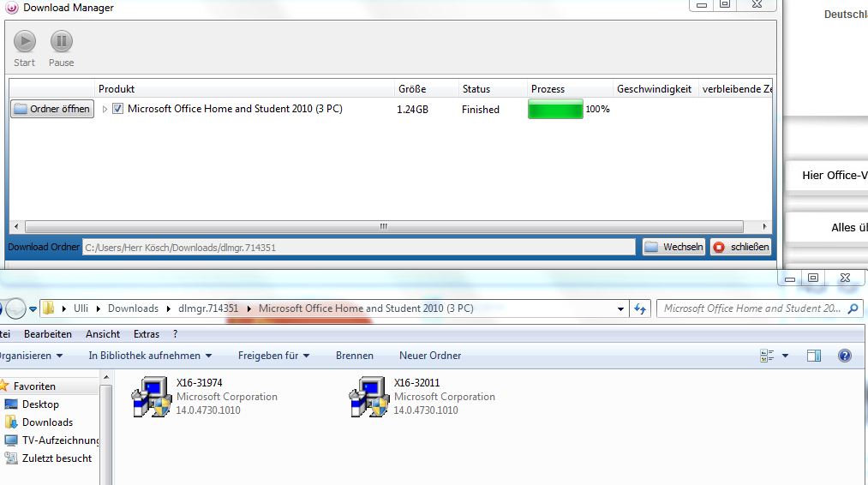Screen dimensions: 868x485
Task: Expand arrow after Downloads breadcrumb
Action: coord(168,308)
